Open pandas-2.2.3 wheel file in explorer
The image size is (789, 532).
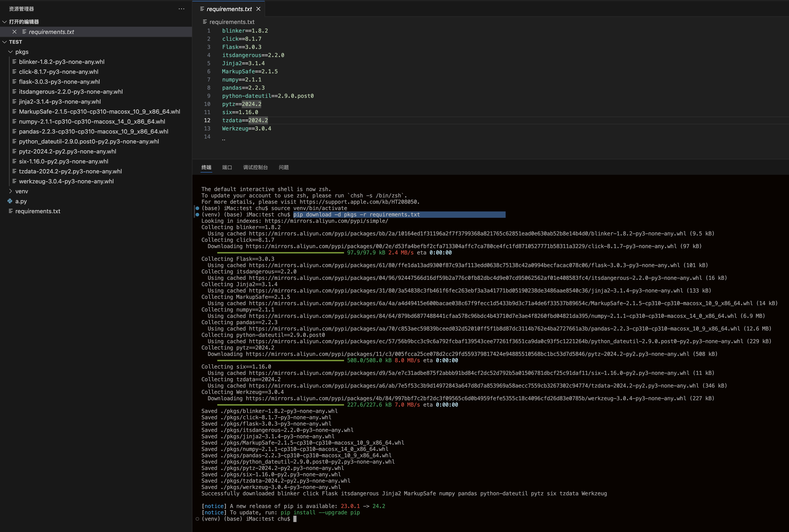tap(93, 132)
